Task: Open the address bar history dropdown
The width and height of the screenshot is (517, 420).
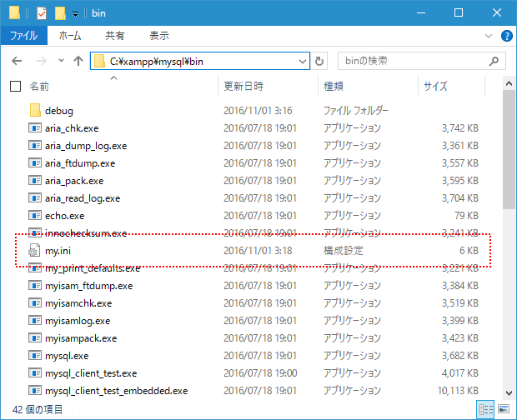Action: tap(303, 62)
